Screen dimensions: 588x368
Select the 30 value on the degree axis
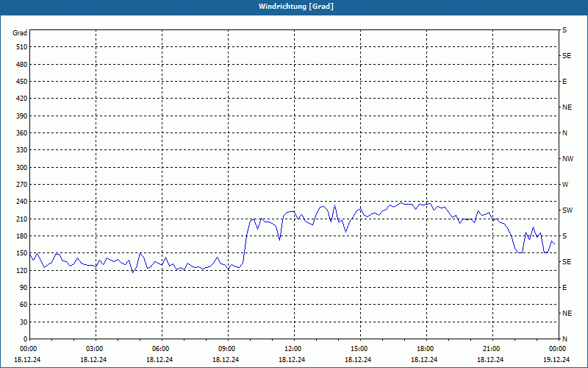click(x=24, y=322)
